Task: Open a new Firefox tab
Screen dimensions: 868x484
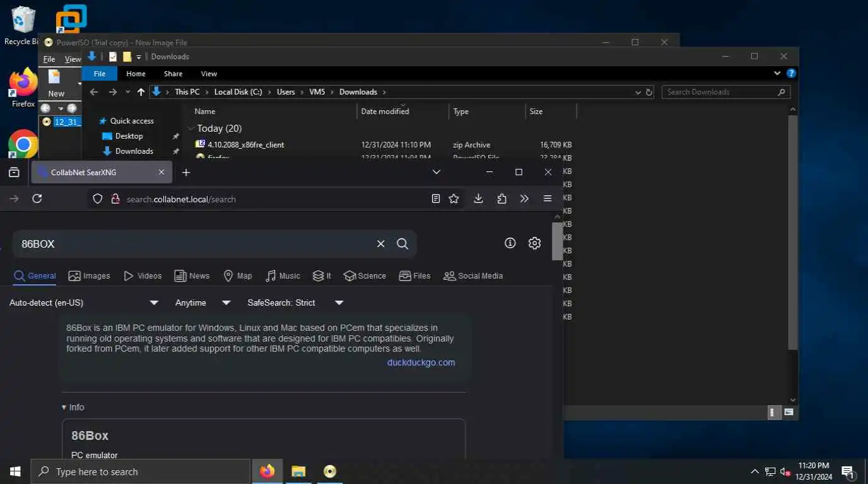Action: point(185,172)
